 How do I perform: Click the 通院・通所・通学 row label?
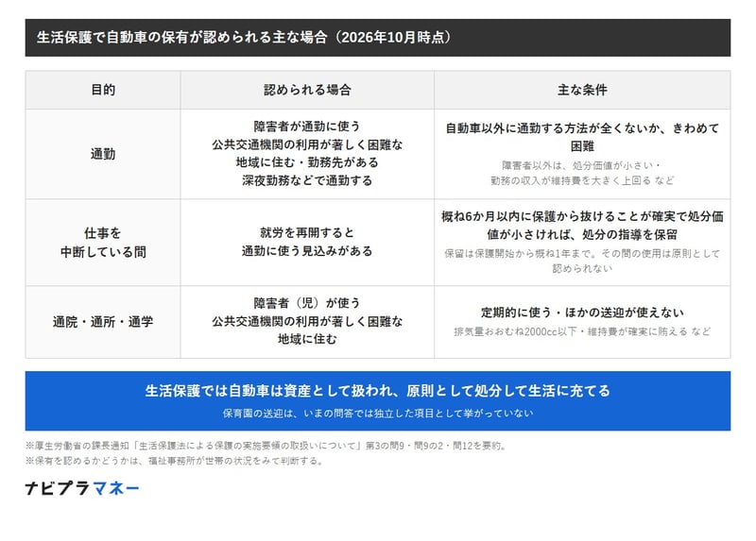(103, 322)
